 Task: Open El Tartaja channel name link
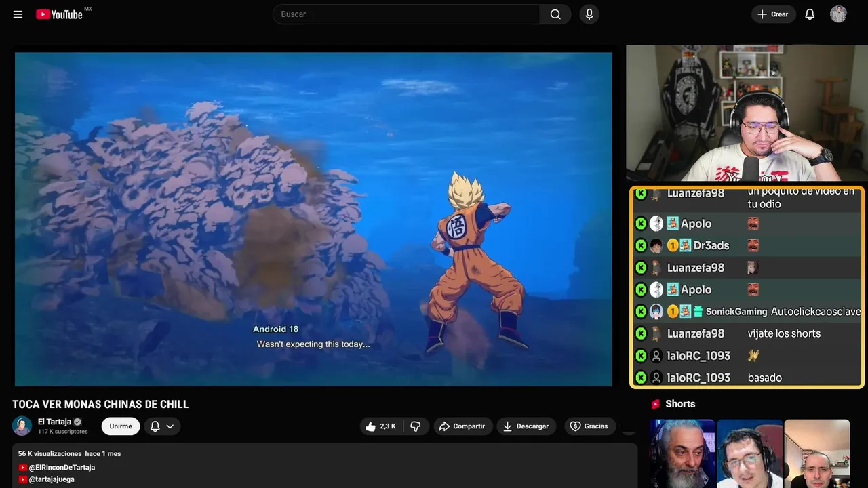[54, 422]
